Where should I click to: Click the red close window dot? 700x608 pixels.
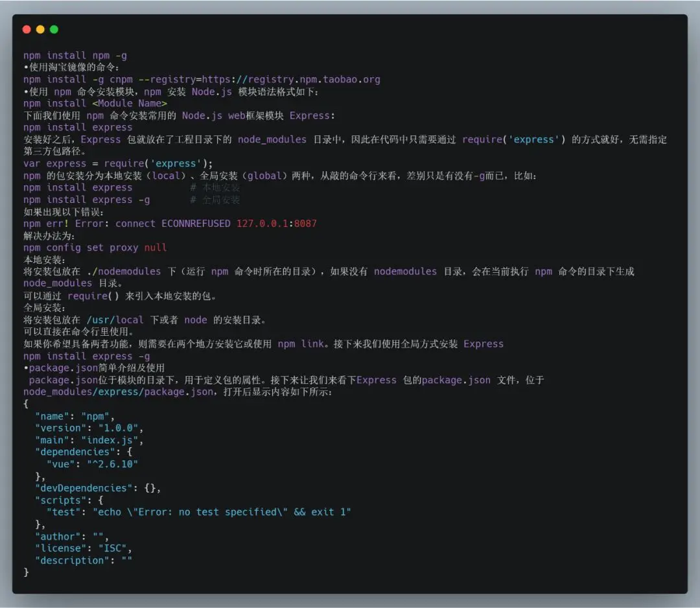point(27,29)
